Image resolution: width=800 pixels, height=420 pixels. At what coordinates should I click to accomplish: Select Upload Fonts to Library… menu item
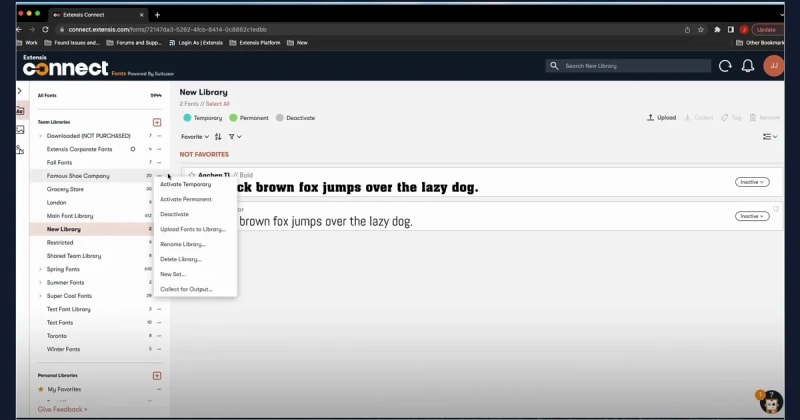point(193,229)
